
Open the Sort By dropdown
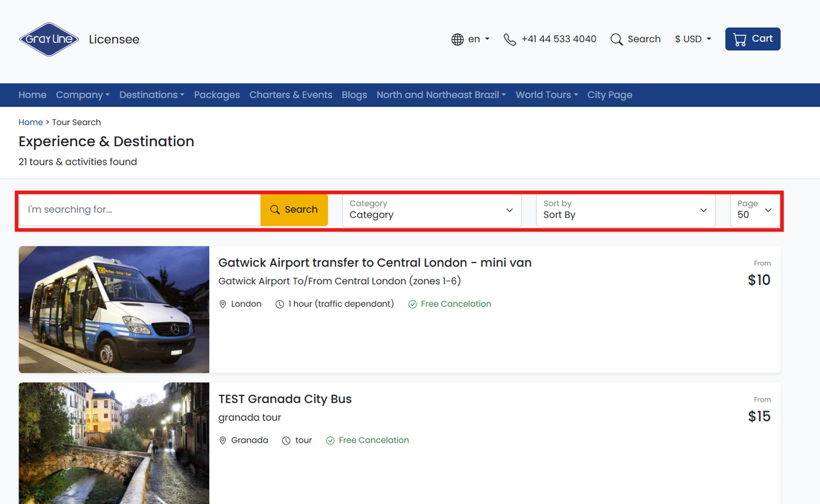click(625, 210)
